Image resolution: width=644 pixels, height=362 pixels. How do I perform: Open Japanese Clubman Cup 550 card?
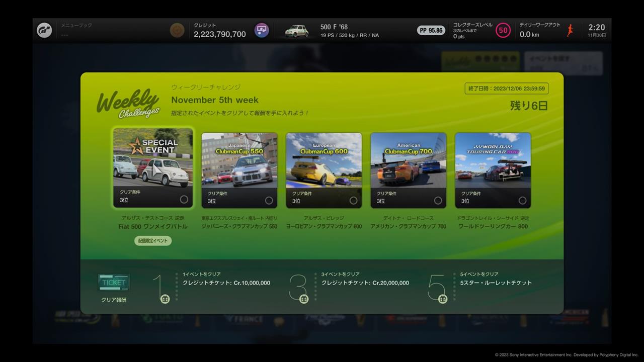[x=239, y=170]
